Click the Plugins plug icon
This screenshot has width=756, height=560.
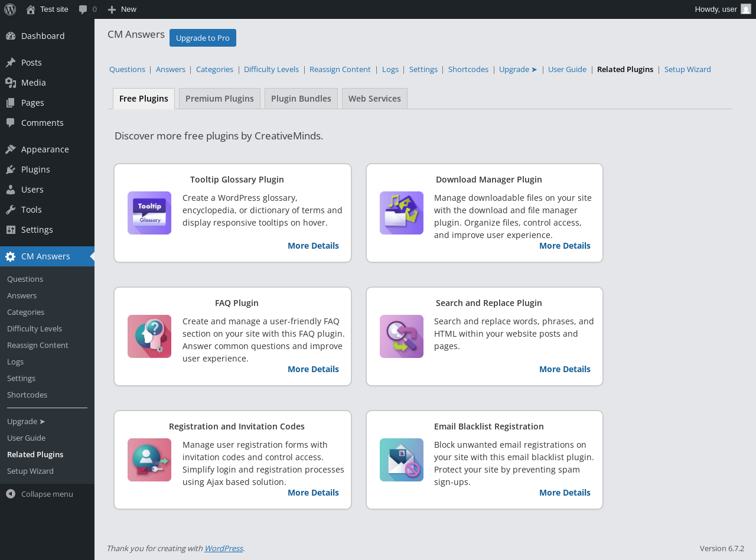[11, 170]
